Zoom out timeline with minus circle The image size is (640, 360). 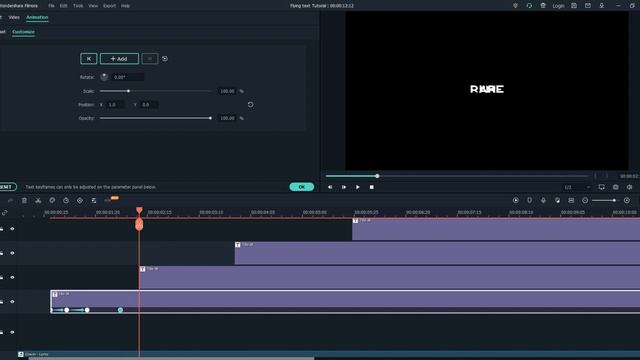pyautogui.click(x=585, y=200)
